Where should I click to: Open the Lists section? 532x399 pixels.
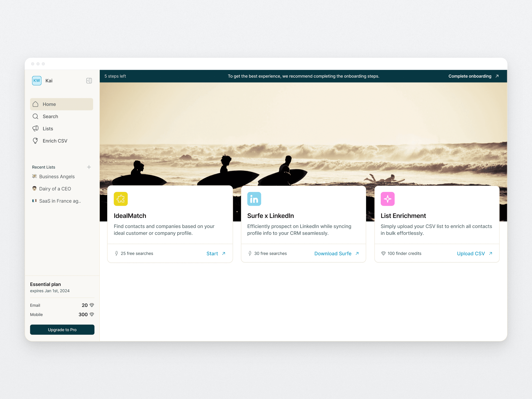pyautogui.click(x=62, y=129)
